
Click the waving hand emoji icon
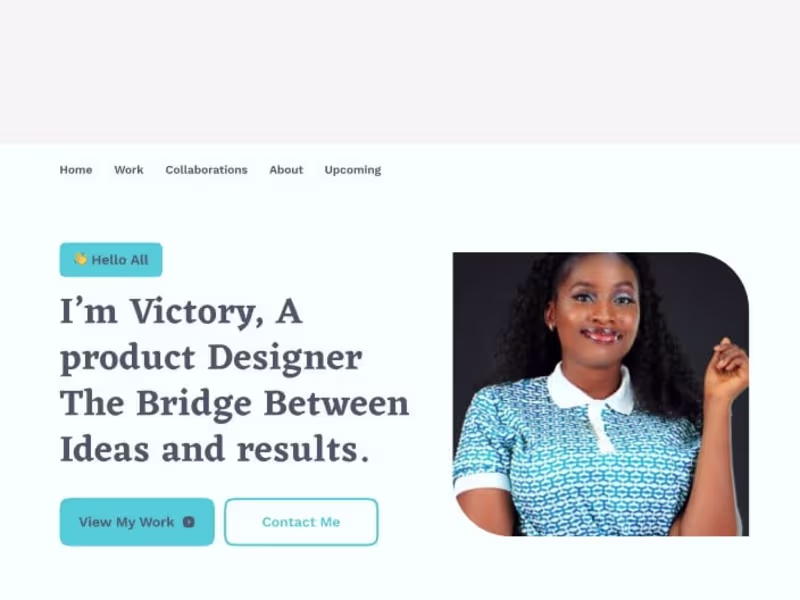point(80,259)
